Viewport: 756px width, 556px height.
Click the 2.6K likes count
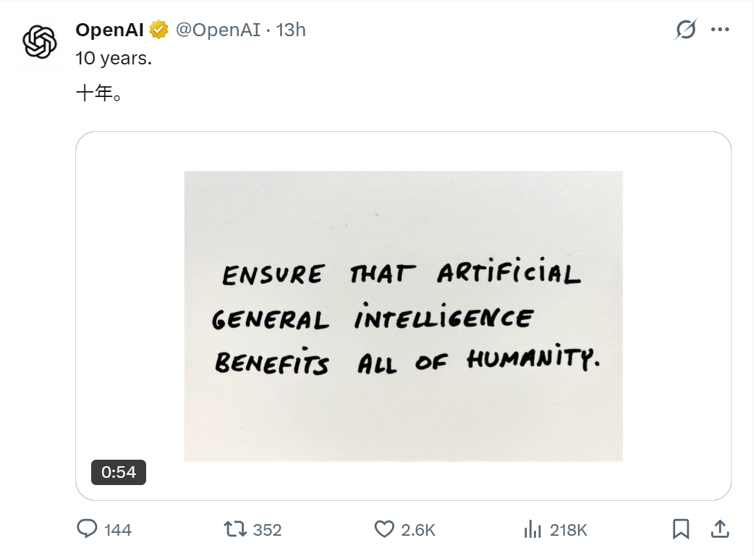pos(418,530)
